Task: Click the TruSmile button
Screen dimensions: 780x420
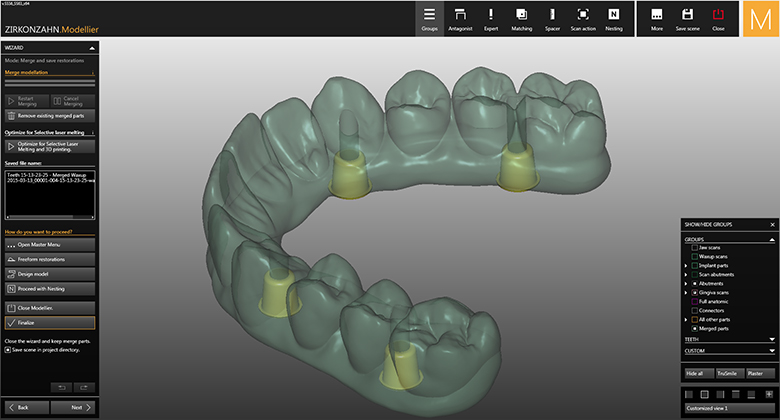Action: 729,373
